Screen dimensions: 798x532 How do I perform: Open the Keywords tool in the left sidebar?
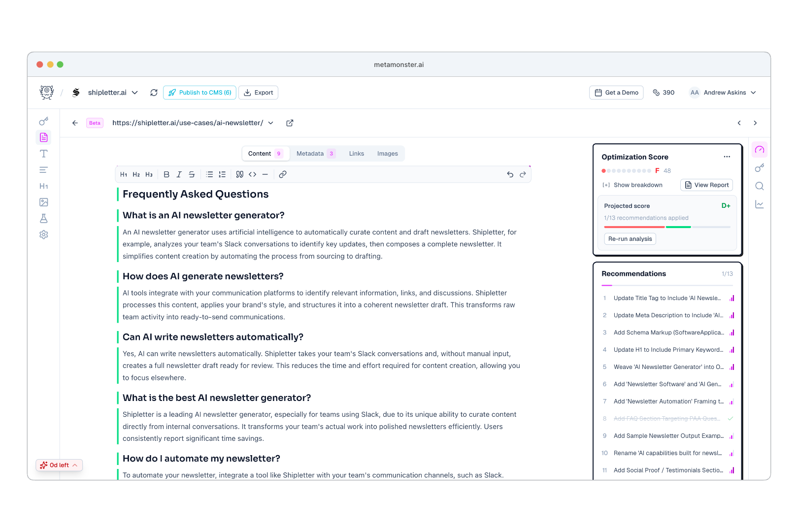[x=43, y=121]
